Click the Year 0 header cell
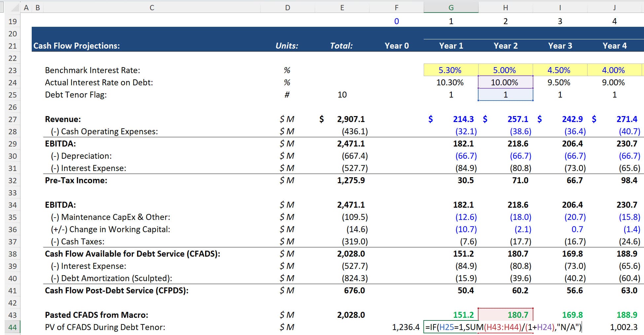Screen dimensions: 644x335 pyautogui.click(x=396, y=46)
